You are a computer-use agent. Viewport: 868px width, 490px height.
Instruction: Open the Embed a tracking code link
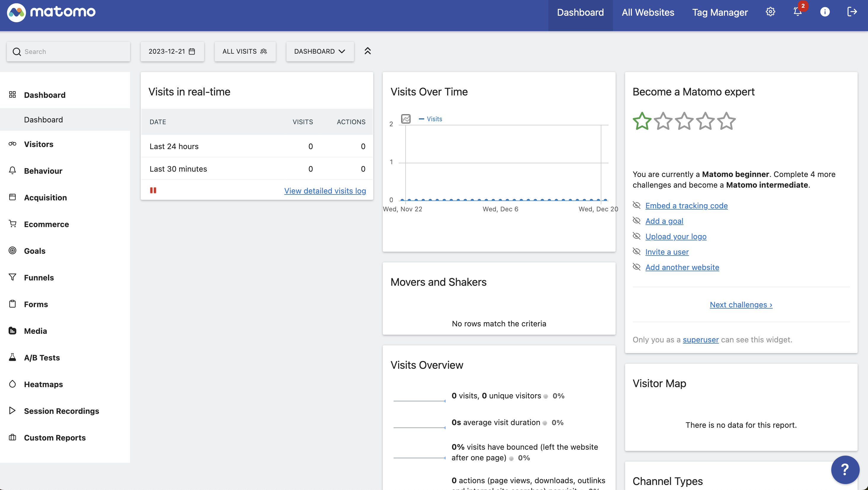pos(686,205)
